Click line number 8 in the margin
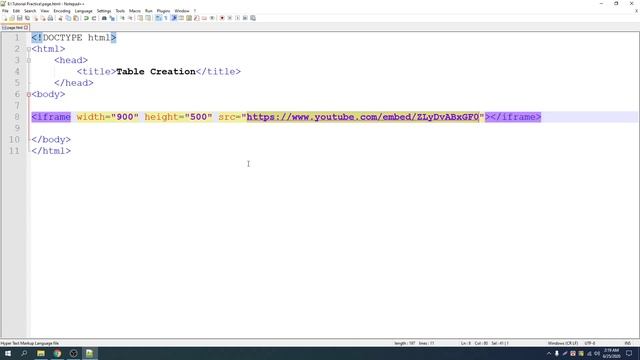The height and width of the screenshot is (360, 640). click(17, 117)
